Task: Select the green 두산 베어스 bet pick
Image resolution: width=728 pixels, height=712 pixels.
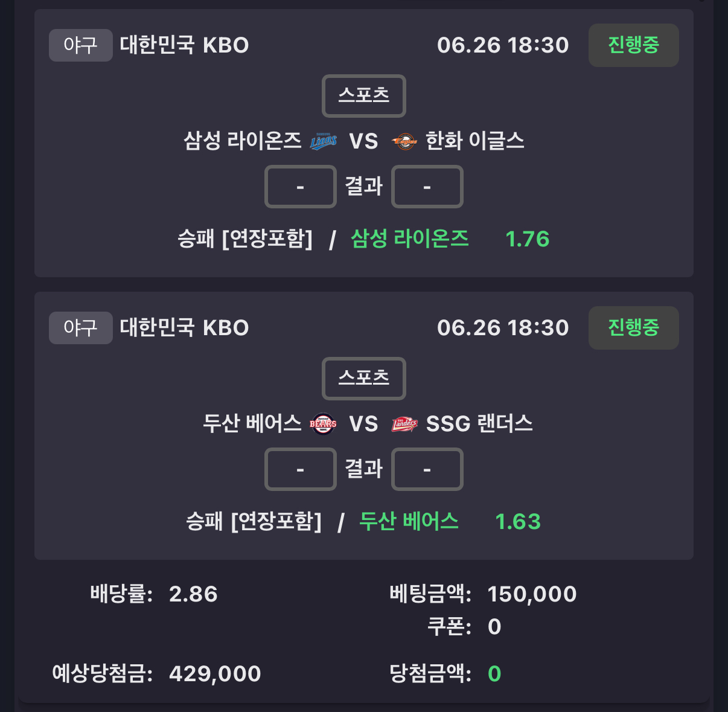Action: point(409,521)
